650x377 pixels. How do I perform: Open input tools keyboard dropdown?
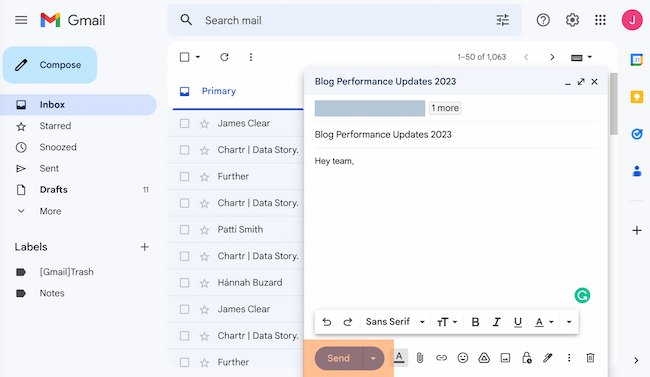point(581,57)
